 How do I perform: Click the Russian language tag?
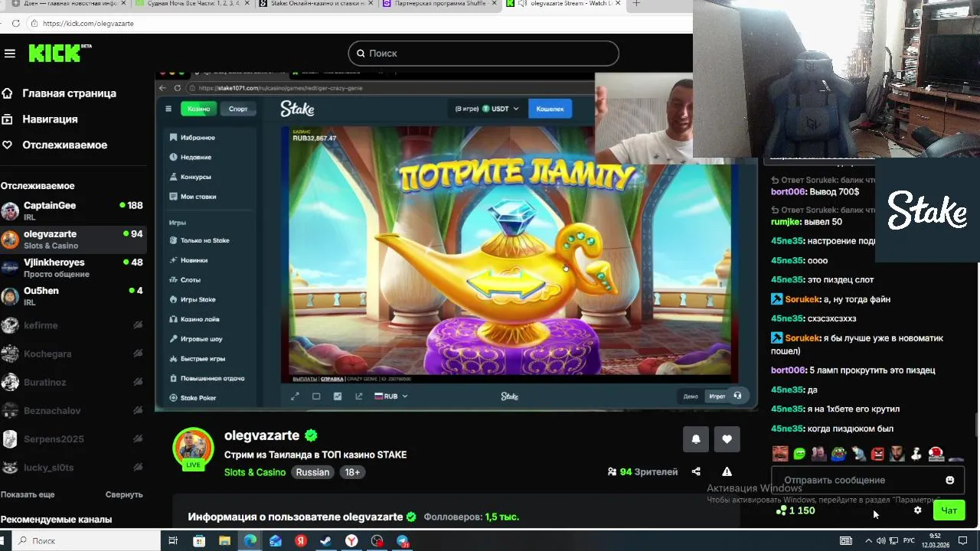pos(312,472)
